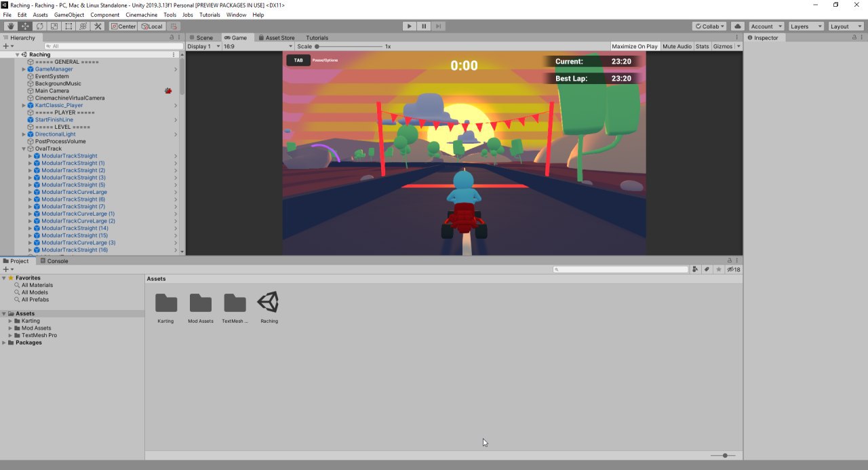This screenshot has height=470, width=868.
Task: Collapse the OvalTrack object
Action: (x=24, y=149)
